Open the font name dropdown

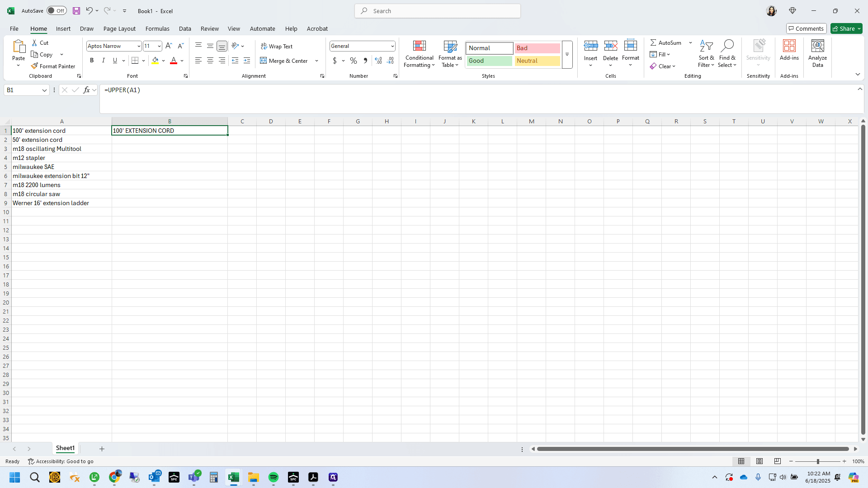coord(139,46)
